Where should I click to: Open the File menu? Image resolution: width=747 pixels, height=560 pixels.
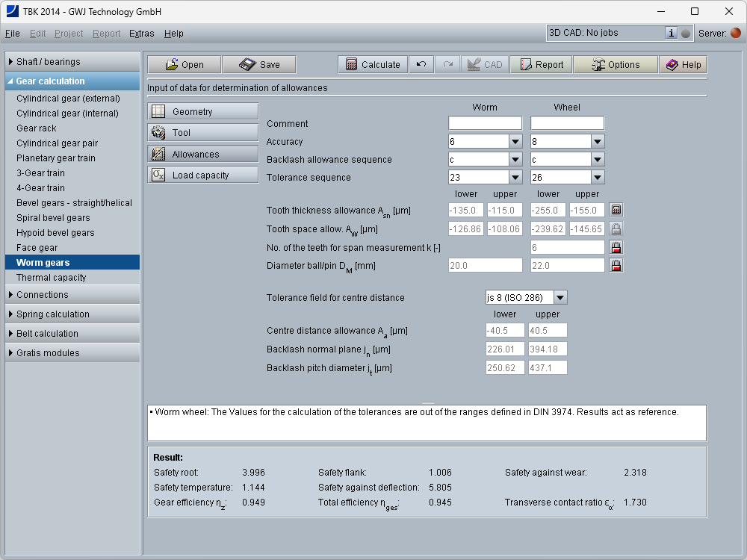pos(13,34)
